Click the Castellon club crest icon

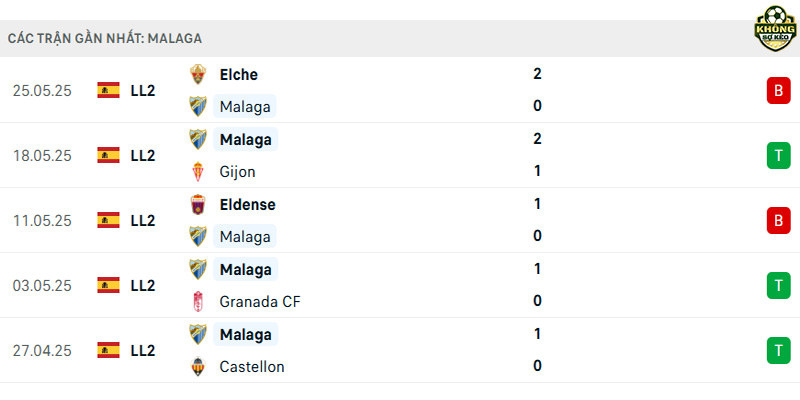198,366
